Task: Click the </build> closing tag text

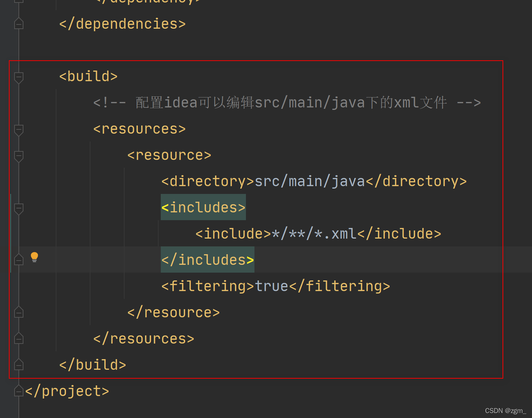Action: 93,365
